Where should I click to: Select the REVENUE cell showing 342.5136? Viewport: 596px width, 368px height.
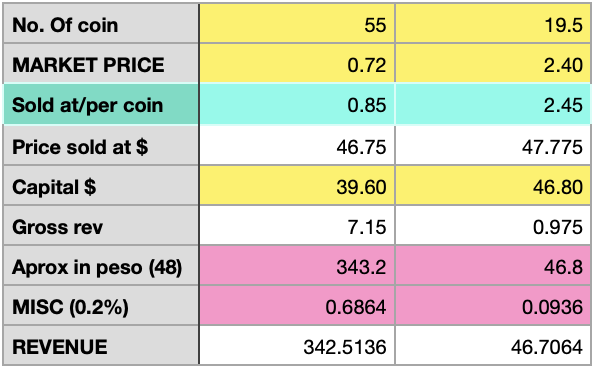pos(297,345)
